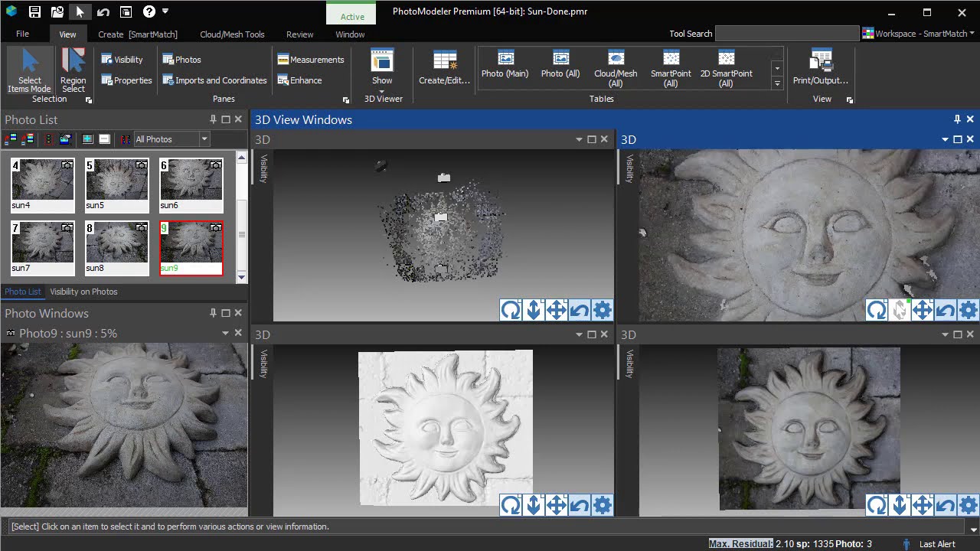Toggle pin on 3D View Windows panel

click(x=957, y=119)
